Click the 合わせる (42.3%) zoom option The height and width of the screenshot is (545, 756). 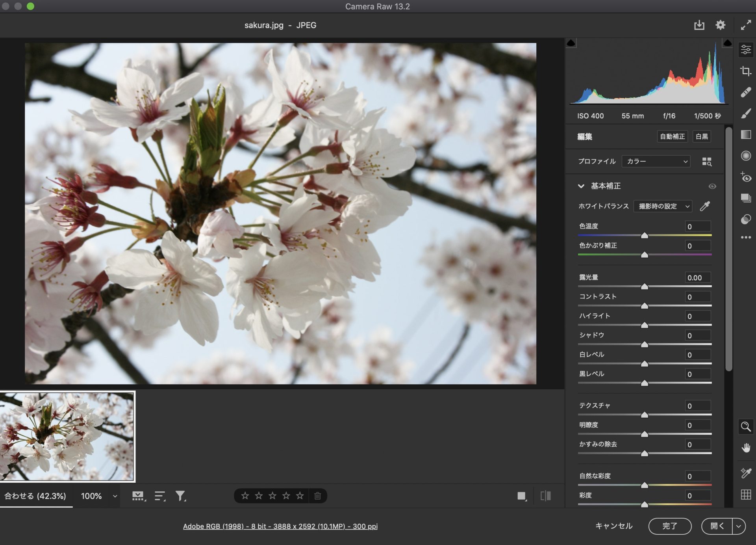tap(35, 496)
